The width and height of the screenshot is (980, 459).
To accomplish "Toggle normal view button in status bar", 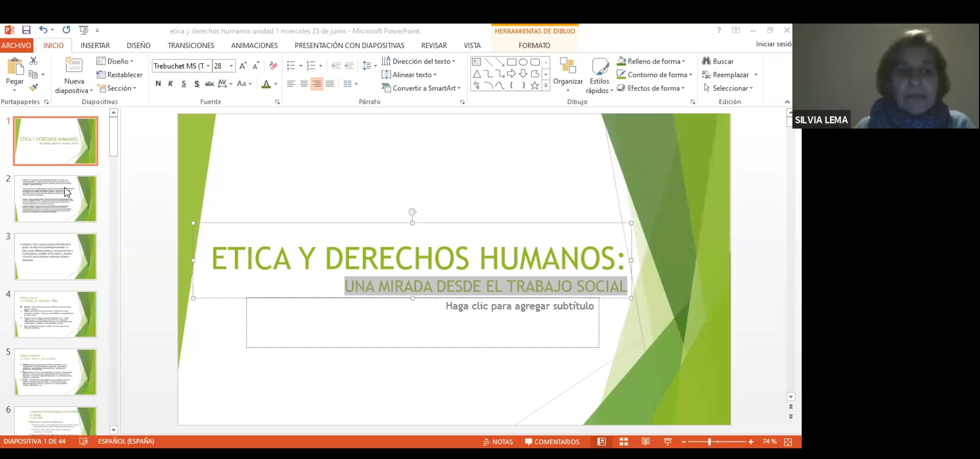I will [601, 442].
